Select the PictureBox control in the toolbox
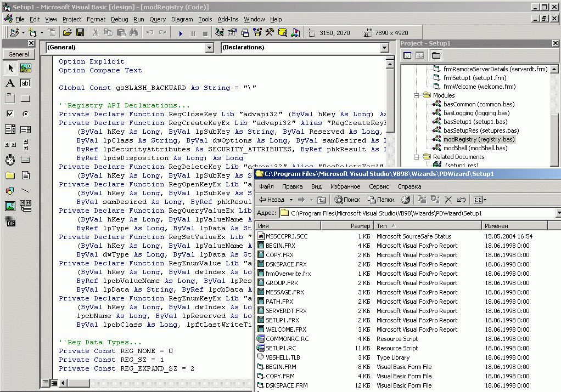This screenshot has height=392, width=561. [x=25, y=68]
